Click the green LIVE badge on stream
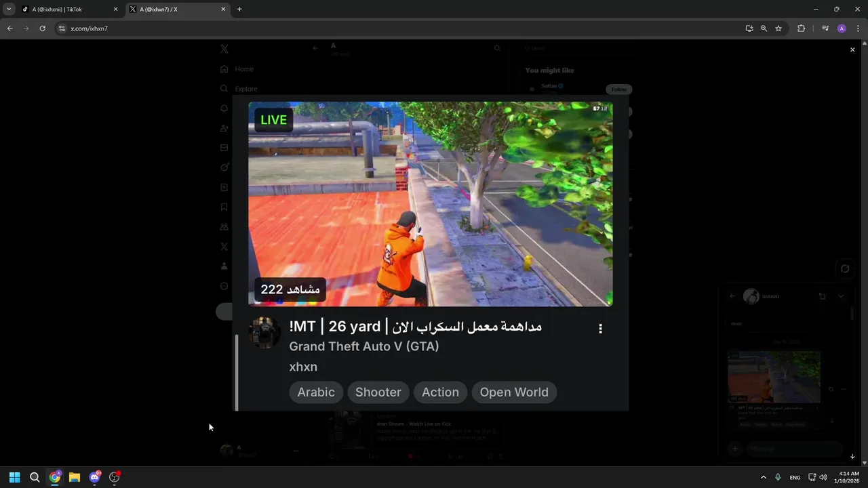The width and height of the screenshot is (868, 488). click(273, 120)
